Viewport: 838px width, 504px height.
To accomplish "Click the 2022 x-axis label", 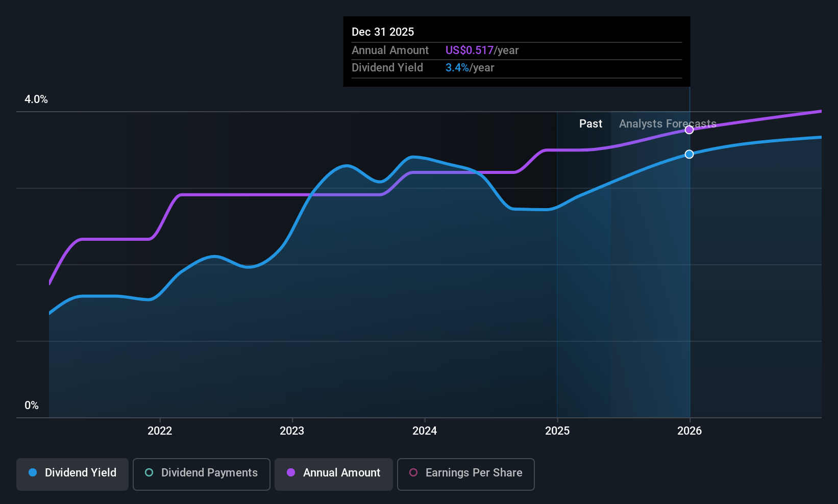I will point(160,431).
